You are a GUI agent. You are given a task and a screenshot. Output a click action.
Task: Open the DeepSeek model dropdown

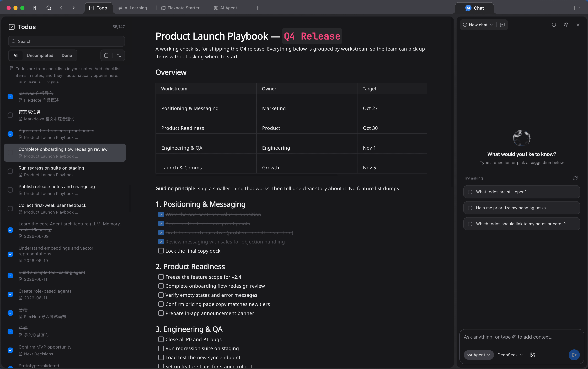click(510, 355)
